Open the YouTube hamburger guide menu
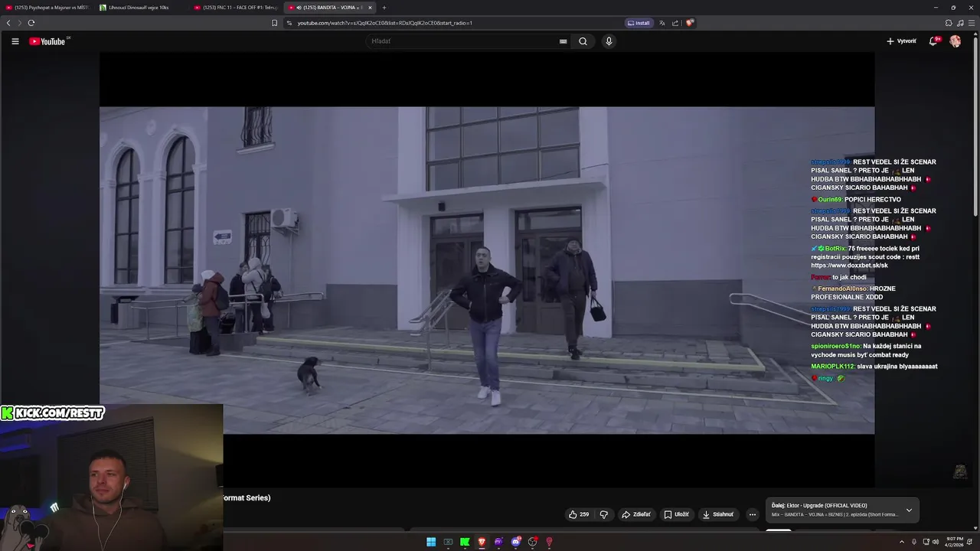Image resolution: width=980 pixels, height=551 pixels. 15,41
